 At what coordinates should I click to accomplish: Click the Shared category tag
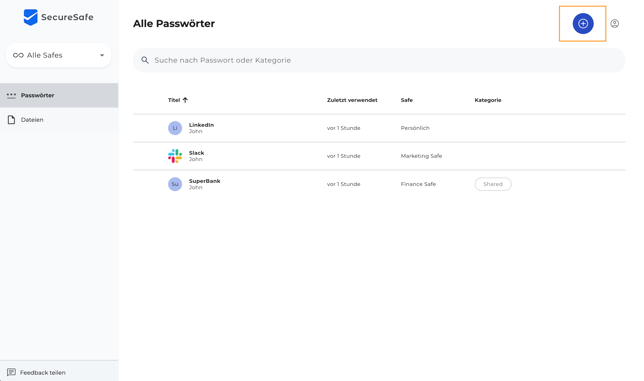493,184
